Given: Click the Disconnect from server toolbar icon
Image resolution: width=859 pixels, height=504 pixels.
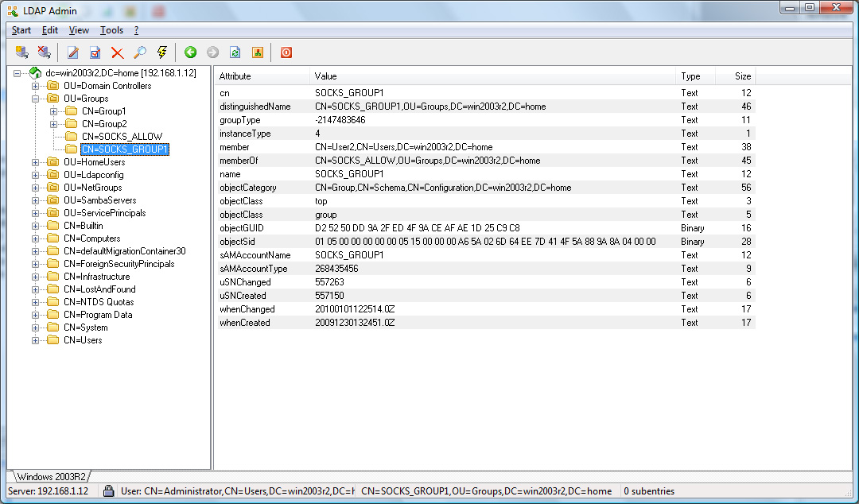Looking at the screenshot, I should (44, 52).
